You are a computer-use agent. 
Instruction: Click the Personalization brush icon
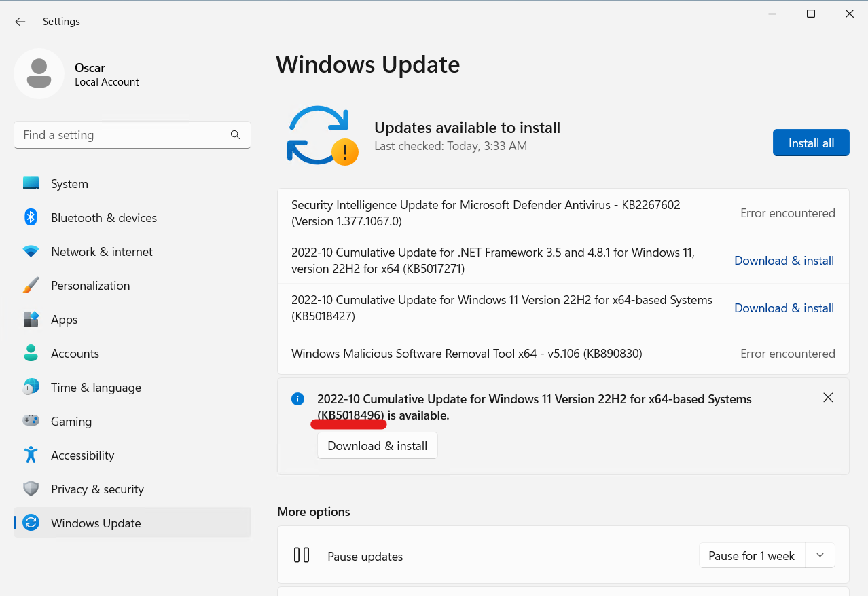[x=31, y=285]
